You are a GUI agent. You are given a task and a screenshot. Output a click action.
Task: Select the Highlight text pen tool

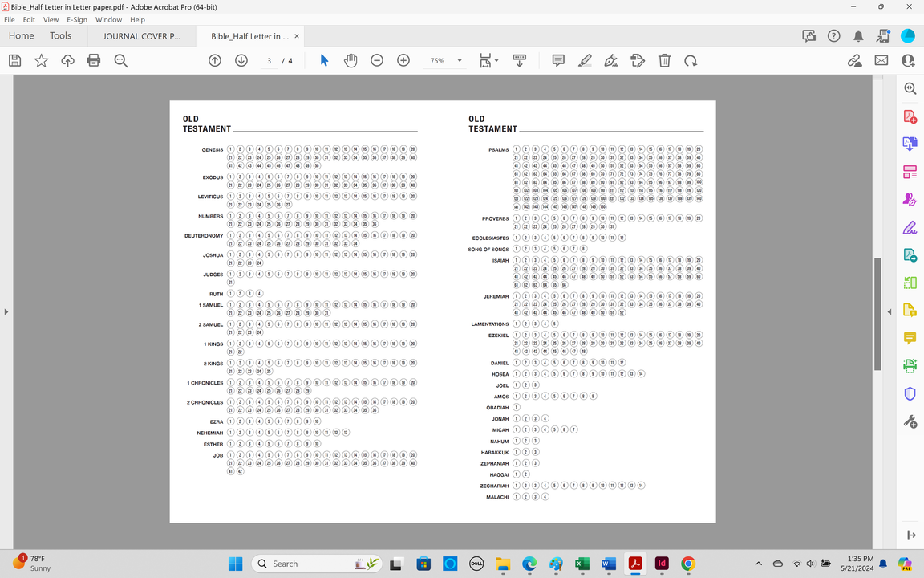(x=585, y=61)
